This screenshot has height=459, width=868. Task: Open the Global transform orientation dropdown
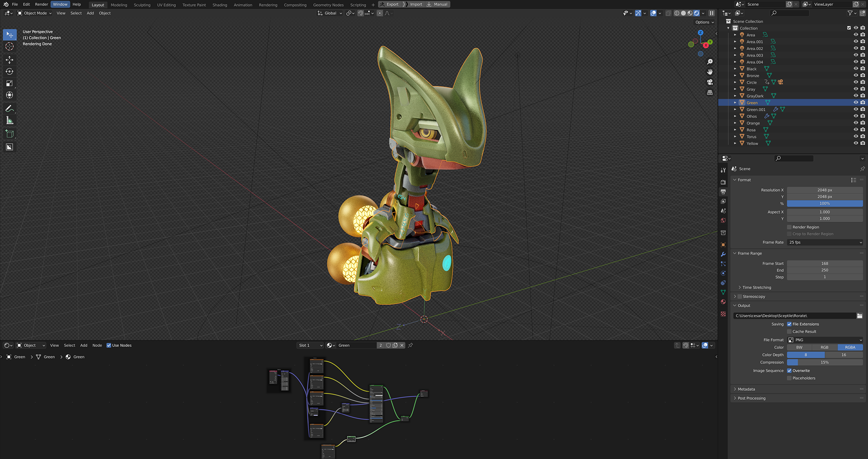pyautogui.click(x=330, y=13)
